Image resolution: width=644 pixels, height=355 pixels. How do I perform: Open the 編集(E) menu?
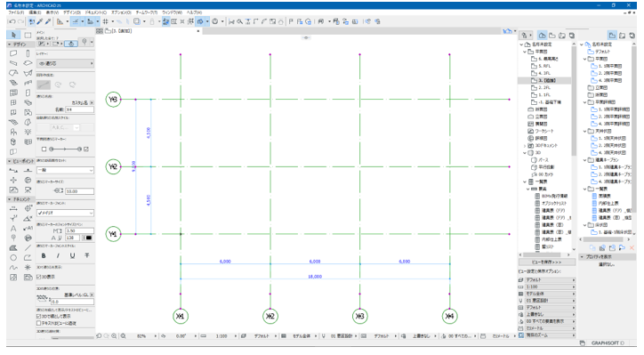click(x=35, y=12)
